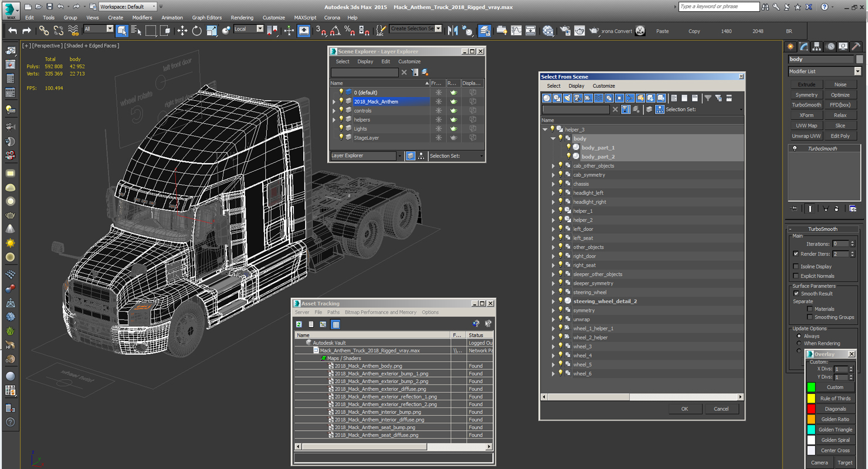Click Cancel in Select From Scene dialog
This screenshot has width=868, height=469.
point(721,409)
